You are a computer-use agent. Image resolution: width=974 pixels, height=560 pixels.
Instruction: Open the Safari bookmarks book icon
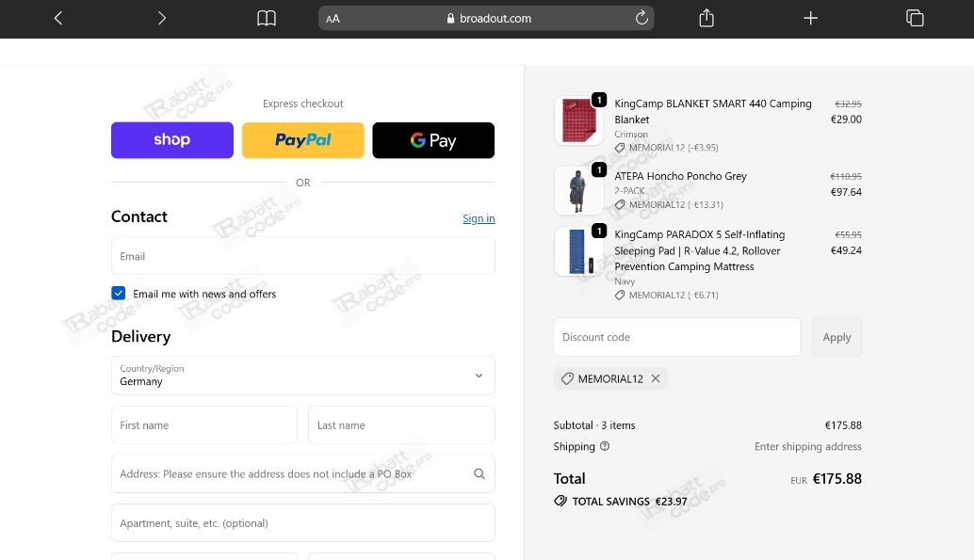click(267, 18)
